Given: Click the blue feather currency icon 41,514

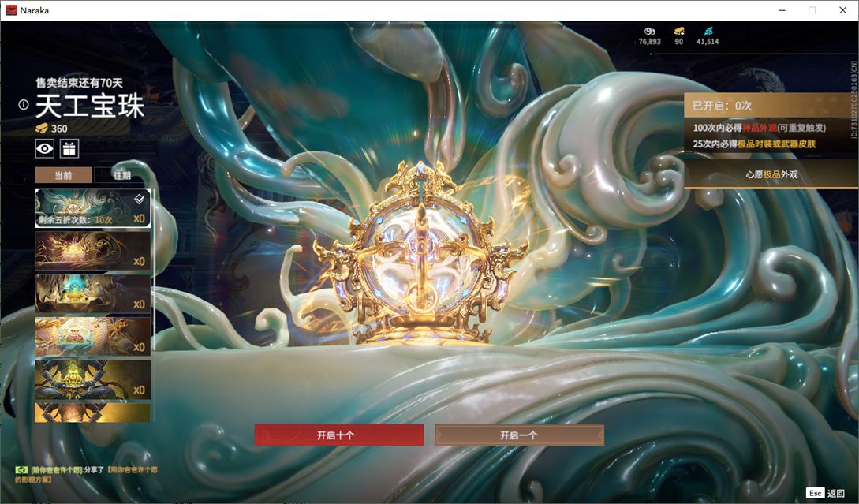Looking at the screenshot, I should click(x=708, y=32).
